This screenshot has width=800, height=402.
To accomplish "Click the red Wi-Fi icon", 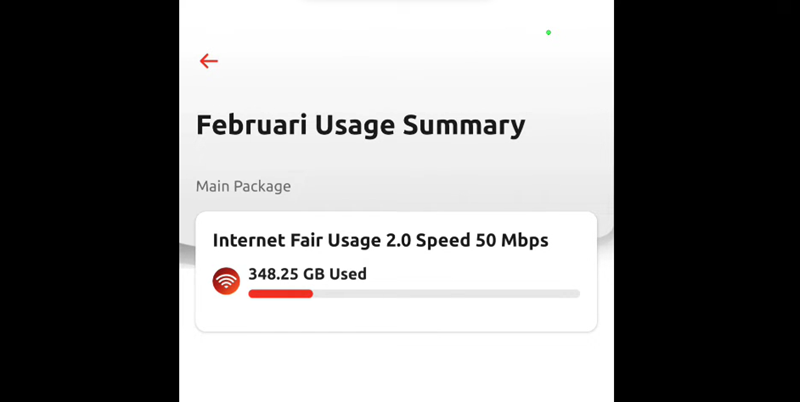I will 226,281.
